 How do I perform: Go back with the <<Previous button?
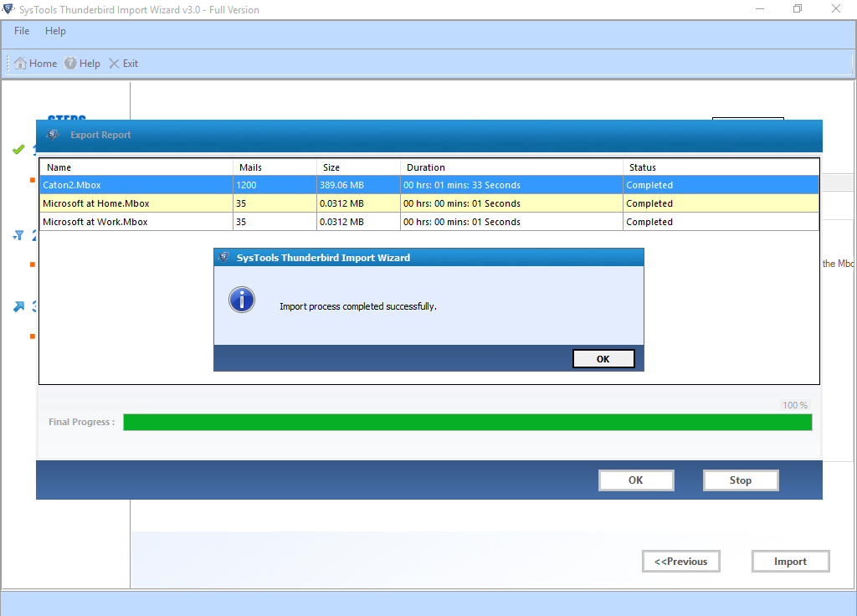click(x=681, y=562)
